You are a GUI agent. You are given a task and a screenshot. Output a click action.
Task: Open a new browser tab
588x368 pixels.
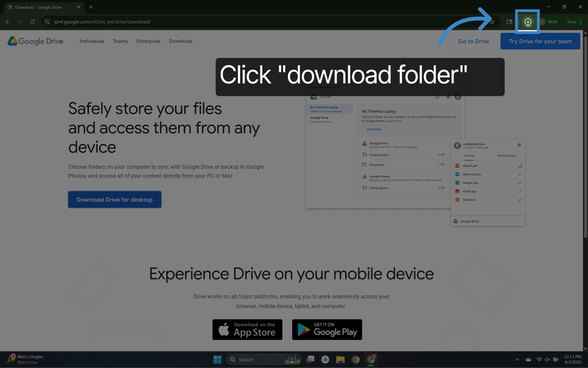pyautogui.click(x=91, y=7)
